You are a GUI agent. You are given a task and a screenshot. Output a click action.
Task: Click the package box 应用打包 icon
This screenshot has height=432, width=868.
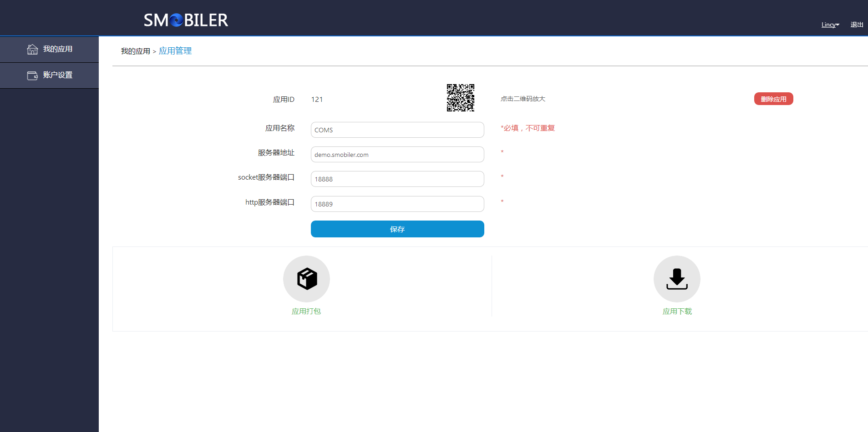(306, 279)
